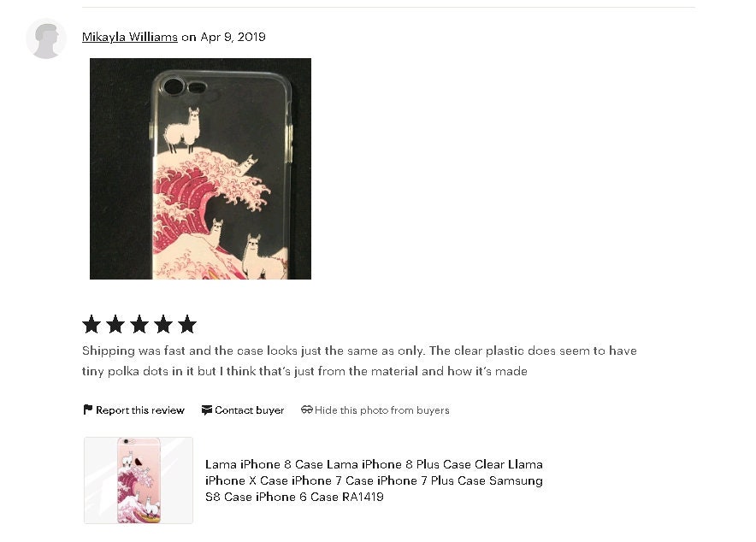This screenshot has height=542, width=756.
Task: Open Mikayla Williams profile link
Action: pyautogui.click(x=130, y=37)
